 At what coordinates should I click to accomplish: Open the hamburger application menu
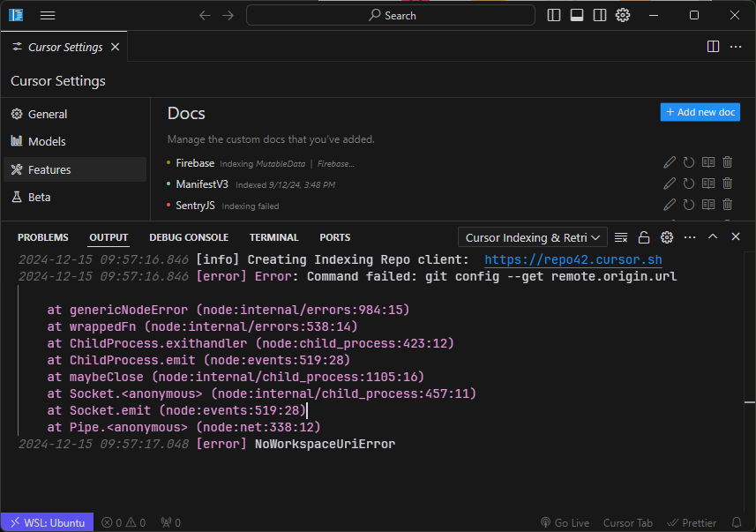tap(48, 15)
